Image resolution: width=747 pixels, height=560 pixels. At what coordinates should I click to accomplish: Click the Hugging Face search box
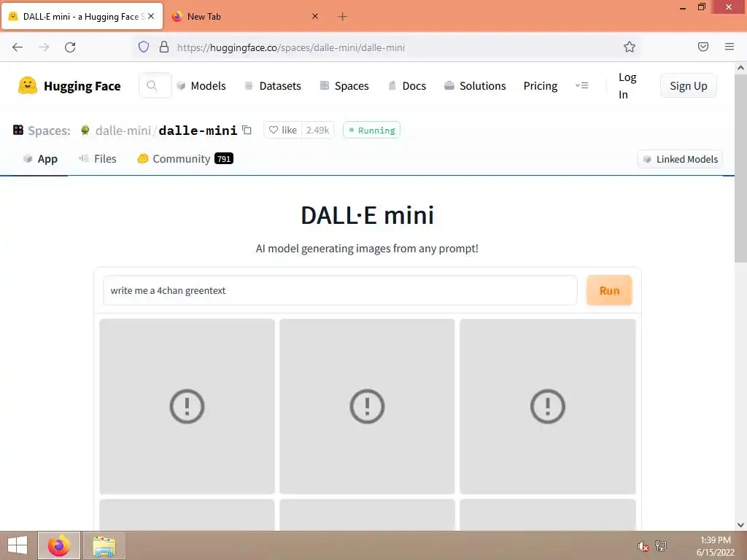[155, 86]
